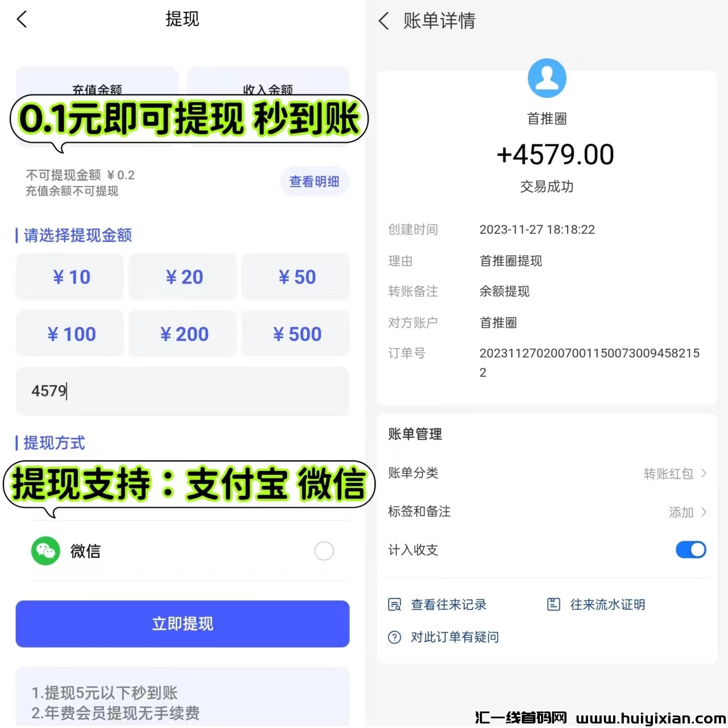728x728 pixels.
Task: Tap the 首推圈 profile avatar
Action: (547, 78)
